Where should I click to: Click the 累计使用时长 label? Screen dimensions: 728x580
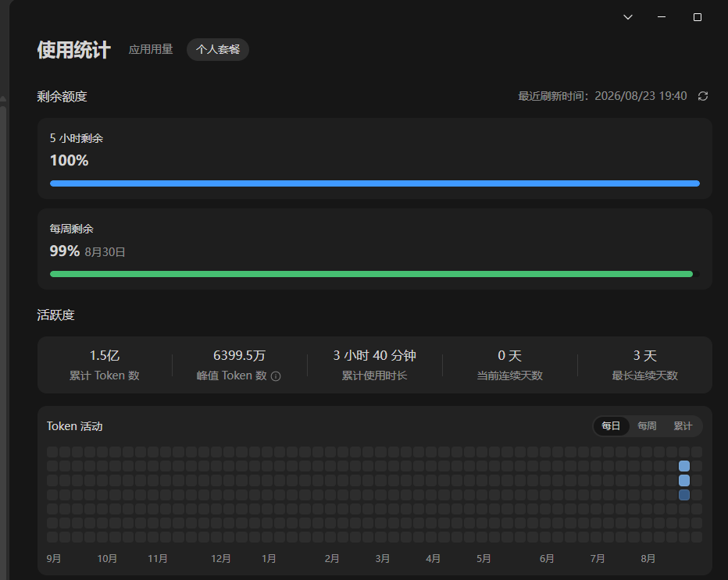375,375
